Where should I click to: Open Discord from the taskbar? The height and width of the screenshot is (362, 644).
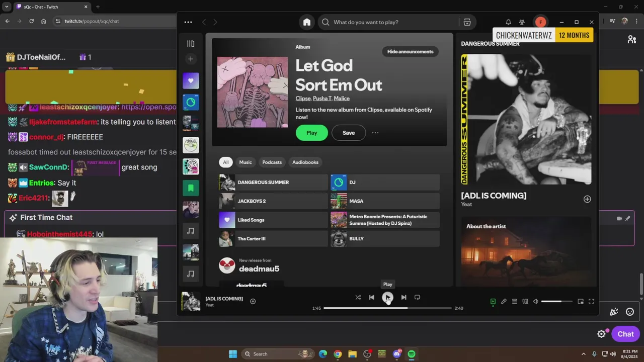click(396, 354)
